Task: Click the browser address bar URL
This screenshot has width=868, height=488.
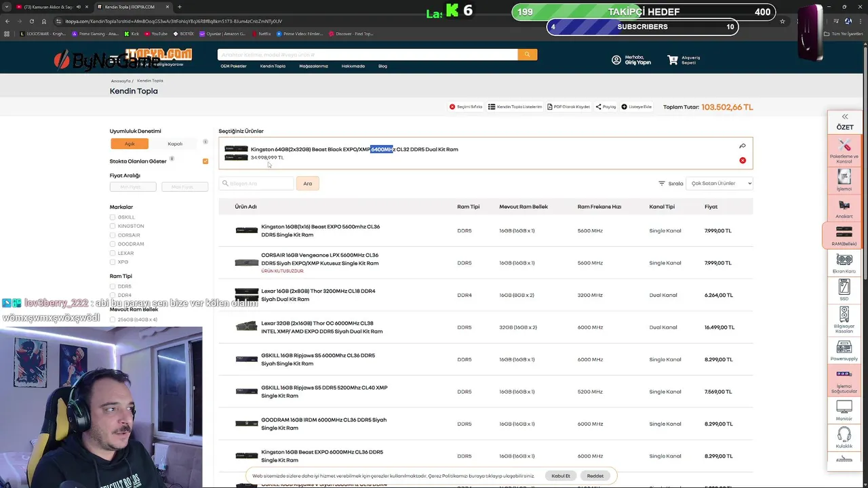Action: 174,21
